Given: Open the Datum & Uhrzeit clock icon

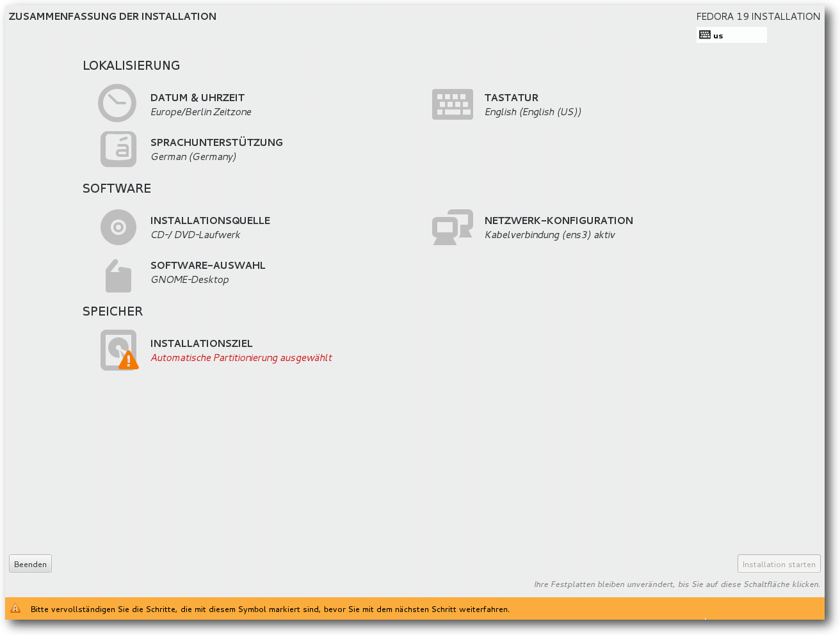Looking at the screenshot, I should pyautogui.click(x=117, y=103).
